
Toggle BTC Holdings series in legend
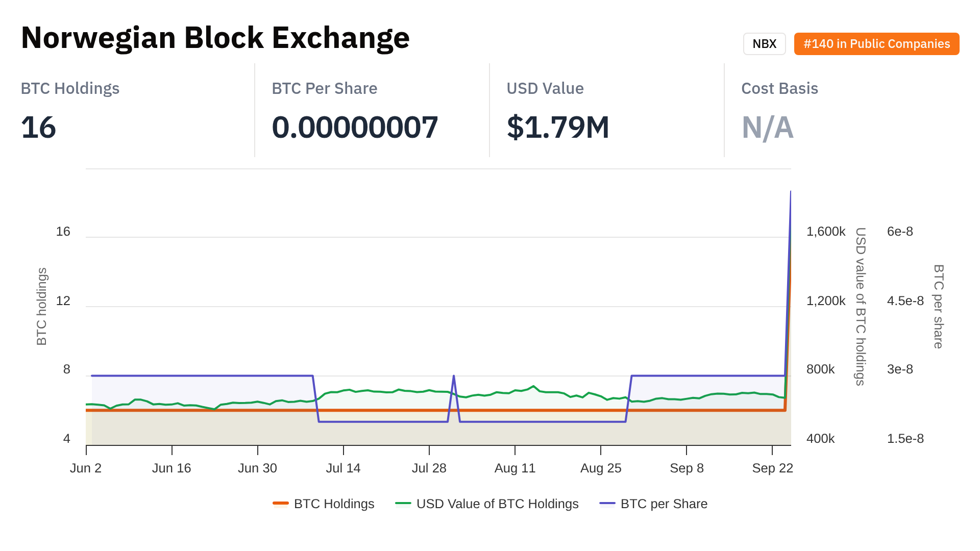pos(334,504)
